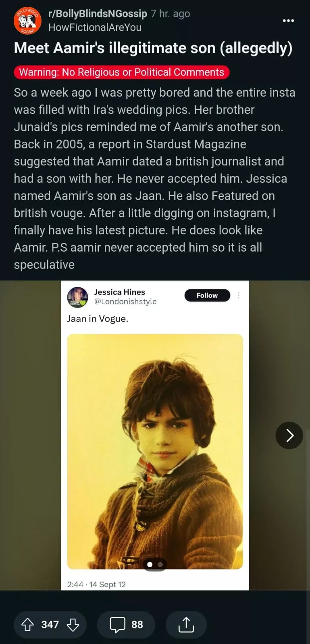The width and height of the screenshot is (310, 644).
Task: Open the BollyBlindsNGossip subreddit avatar
Action: [27, 21]
